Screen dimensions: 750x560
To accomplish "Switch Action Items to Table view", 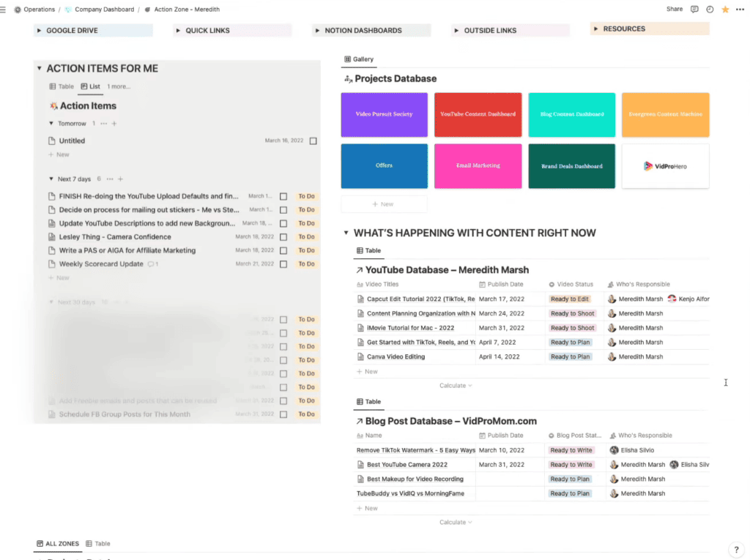I will point(62,86).
